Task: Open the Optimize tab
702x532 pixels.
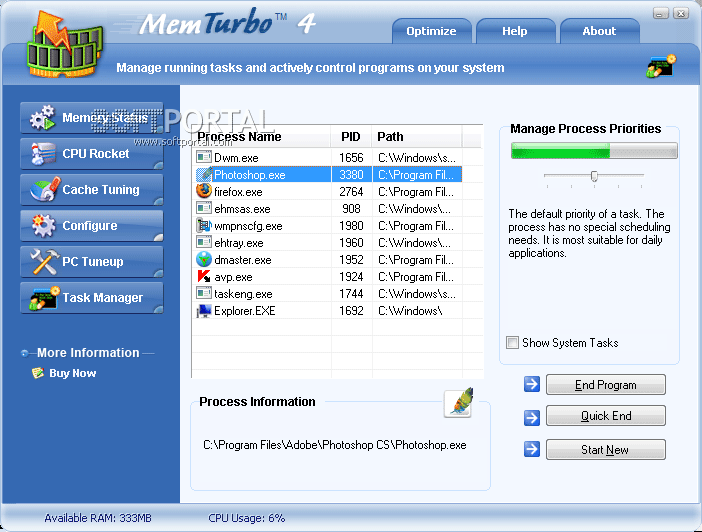Action: [x=432, y=31]
